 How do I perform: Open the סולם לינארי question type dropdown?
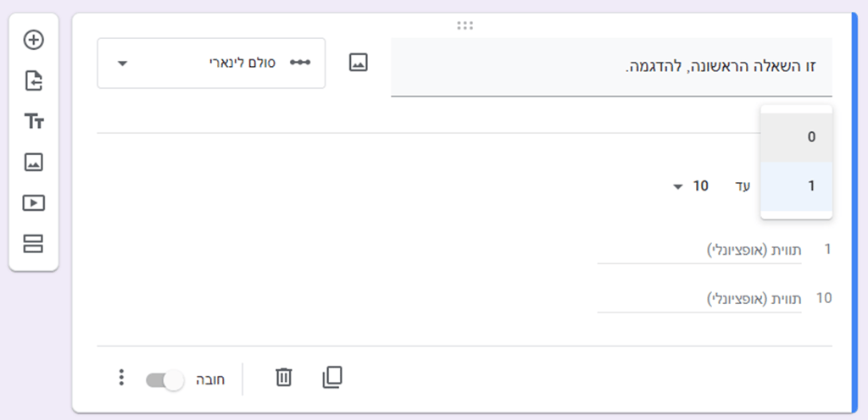[x=211, y=63]
